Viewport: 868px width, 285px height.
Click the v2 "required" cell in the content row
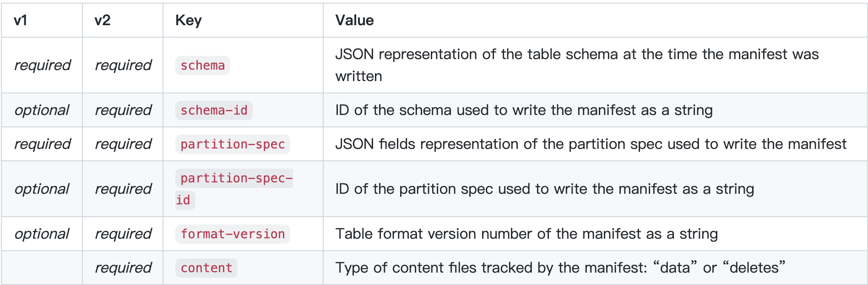pyautogui.click(x=123, y=268)
